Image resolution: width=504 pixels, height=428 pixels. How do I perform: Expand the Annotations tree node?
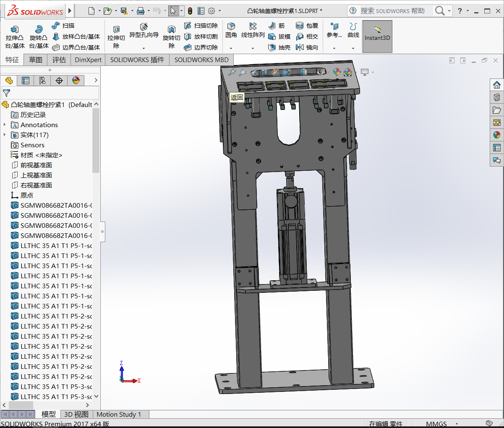(5, 125)
